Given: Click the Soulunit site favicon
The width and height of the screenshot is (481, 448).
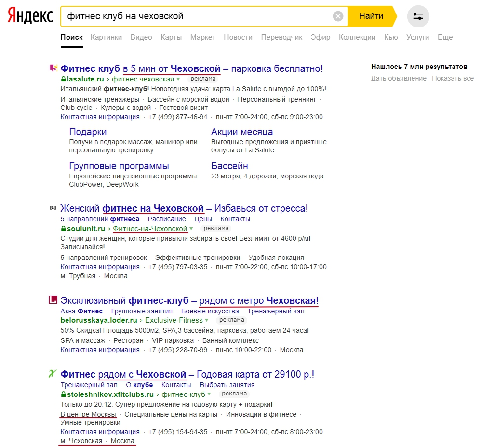Looking at the screenshot, I should coord(53,208).
